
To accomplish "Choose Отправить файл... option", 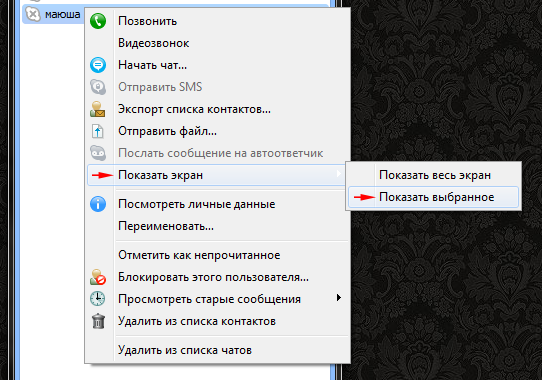I will (x=217, y=131).
